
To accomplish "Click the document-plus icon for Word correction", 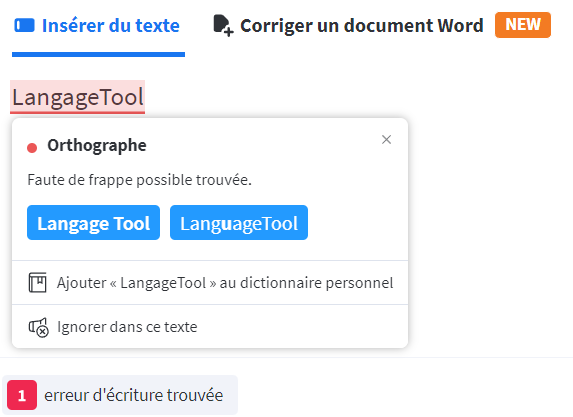I will (x=223, y=26).
